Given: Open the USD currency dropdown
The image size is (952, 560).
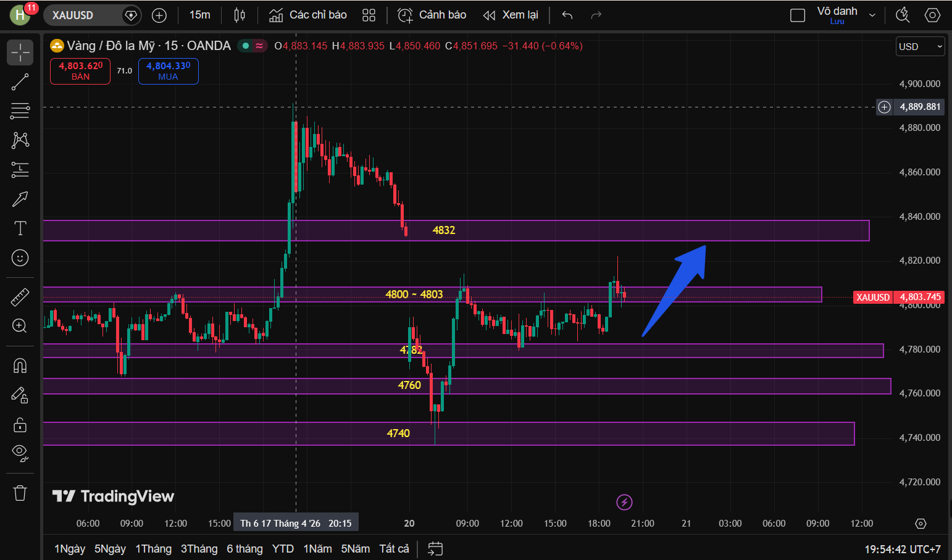Looking at the screenshot, I should pyautogui.click(x=921, y=46).
